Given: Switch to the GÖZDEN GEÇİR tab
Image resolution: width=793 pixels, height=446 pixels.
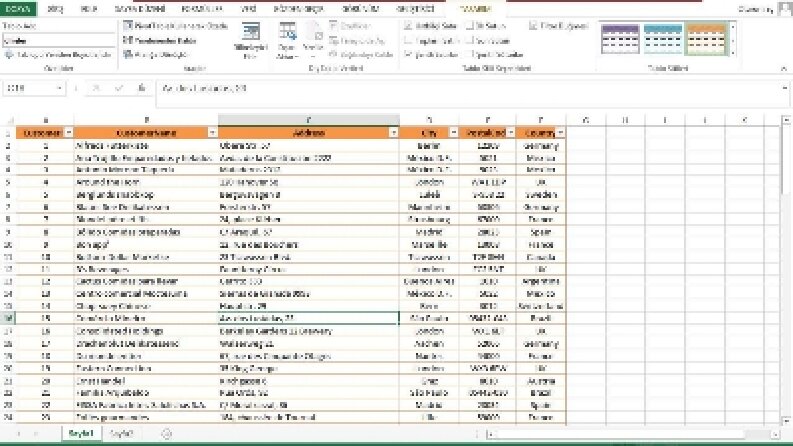Looking at the screenshot, I should point(298,9).
